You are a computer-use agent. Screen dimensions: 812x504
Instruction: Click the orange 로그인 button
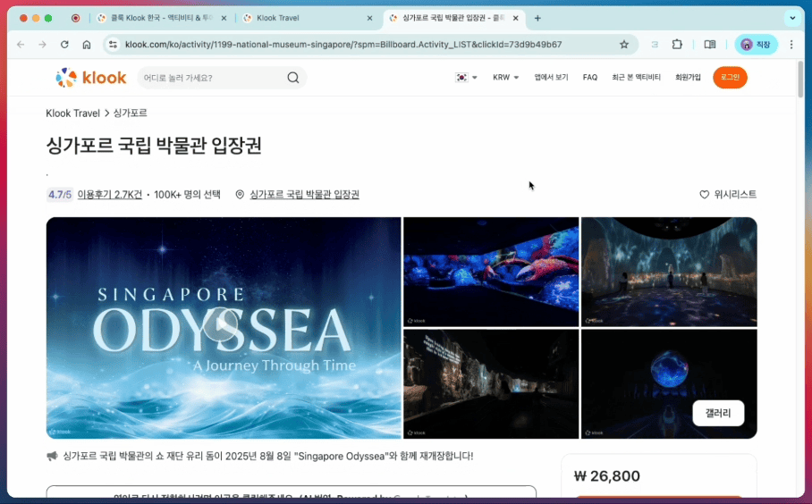coord(730,78)
